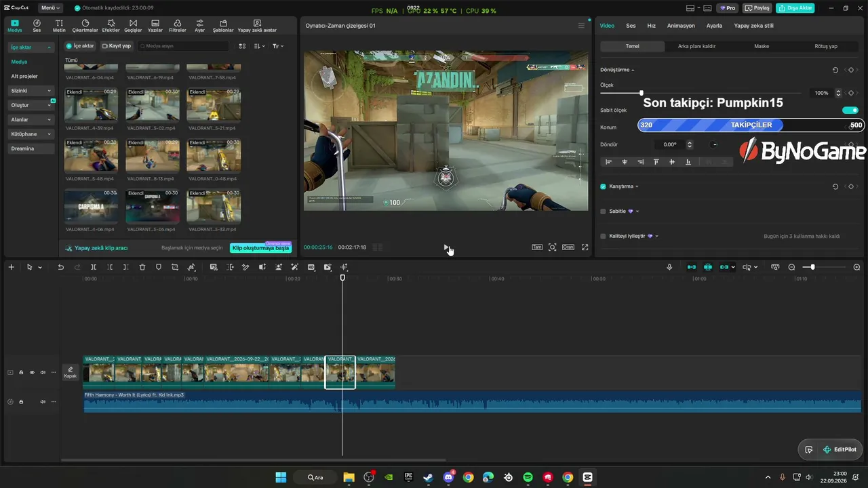Open Spotify from the Windows taskbar
Image resolution: width=868 pixels, height=488 pixels.
click(x=528, y=477)
